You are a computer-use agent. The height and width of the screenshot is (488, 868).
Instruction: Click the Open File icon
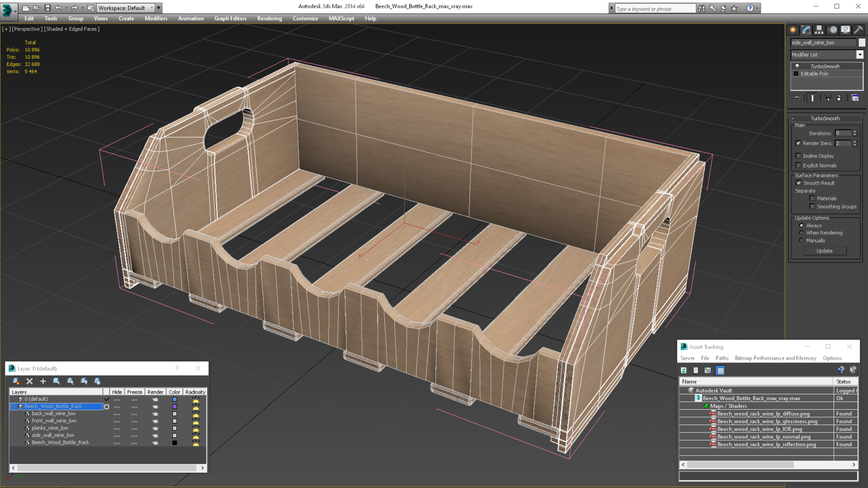(x=36, y=8)
